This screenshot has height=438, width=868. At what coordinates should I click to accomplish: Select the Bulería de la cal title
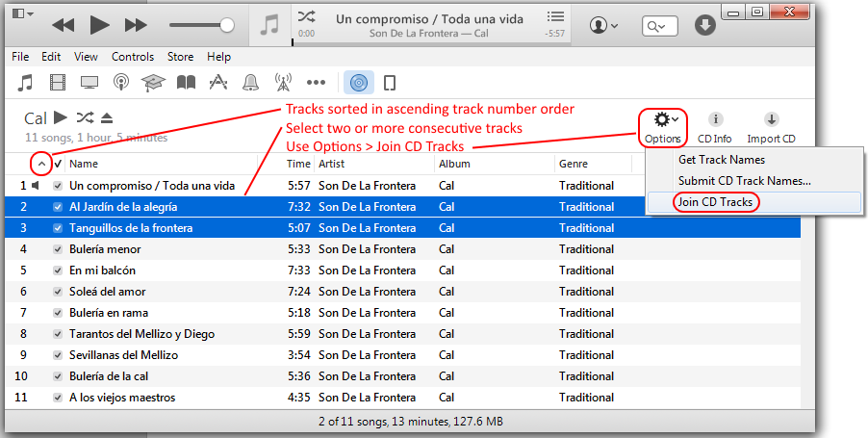click(109, 376)
